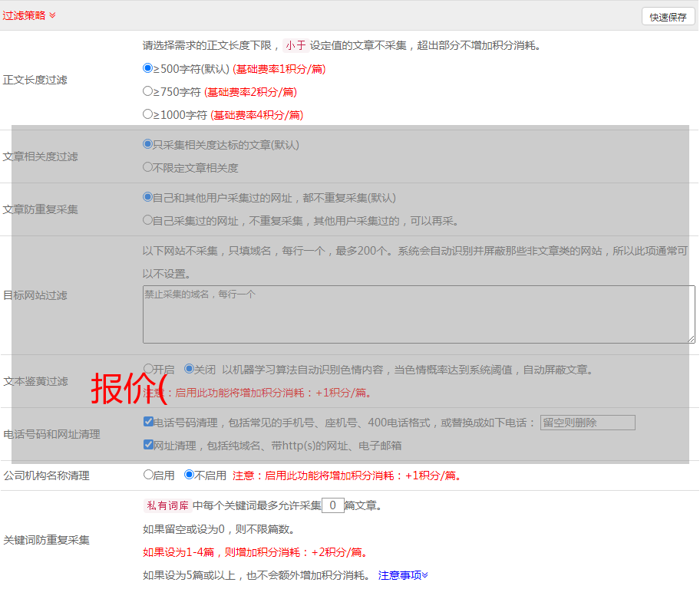The width and height of the screenshot is (700, 589).
Task: Select 不启用 for 公司机构名称清理
Action: click(x=190, y=475)
